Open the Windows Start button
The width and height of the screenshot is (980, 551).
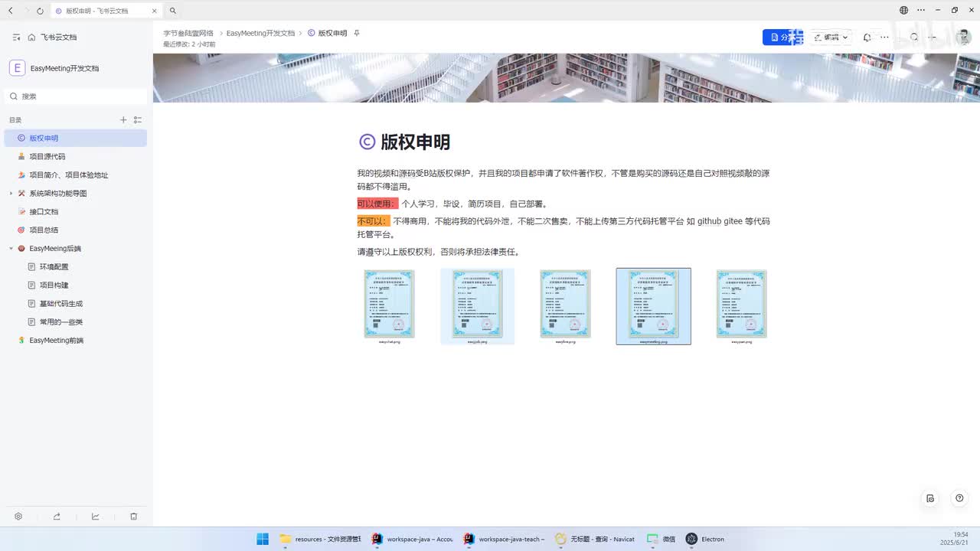click(x=263, y=539)
